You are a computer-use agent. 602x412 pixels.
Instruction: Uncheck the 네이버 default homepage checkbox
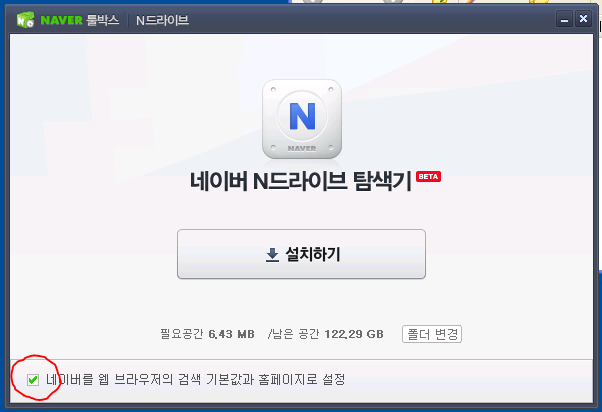[x=33, y=380]
